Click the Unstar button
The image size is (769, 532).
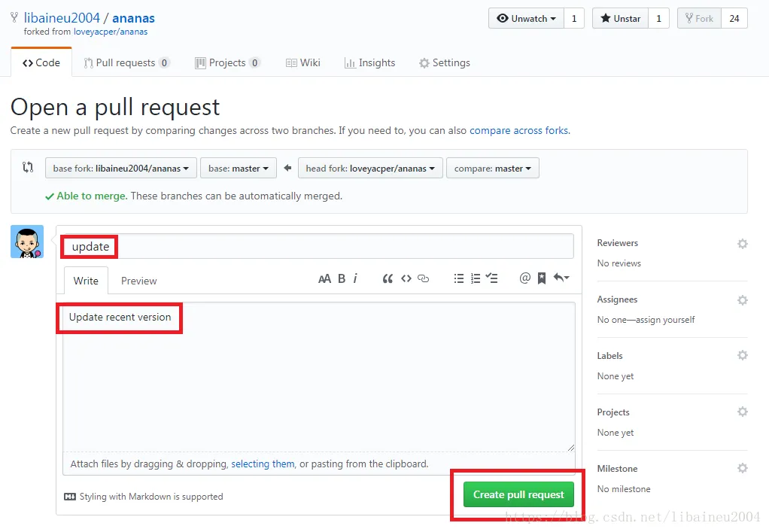click(x=621, y=19)
